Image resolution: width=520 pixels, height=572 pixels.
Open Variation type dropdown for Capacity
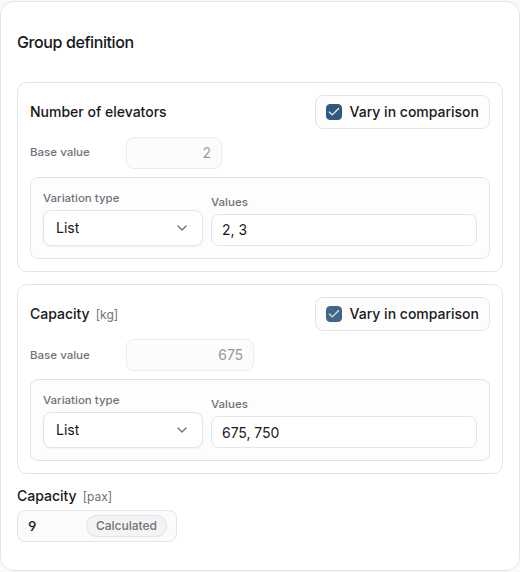click(123, 430)
